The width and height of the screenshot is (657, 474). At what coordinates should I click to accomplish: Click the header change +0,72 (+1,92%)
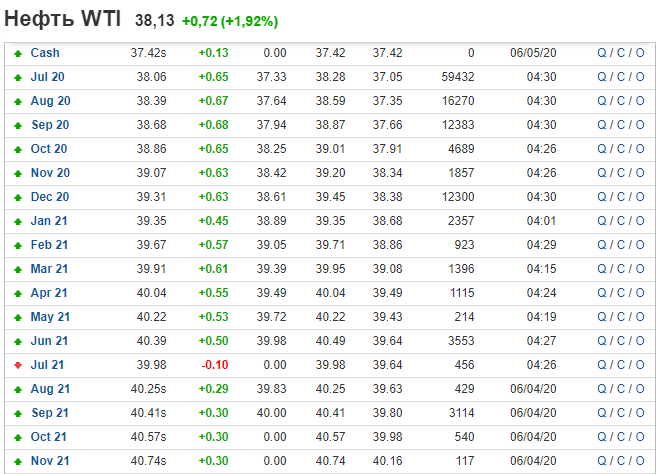point(230,21)
